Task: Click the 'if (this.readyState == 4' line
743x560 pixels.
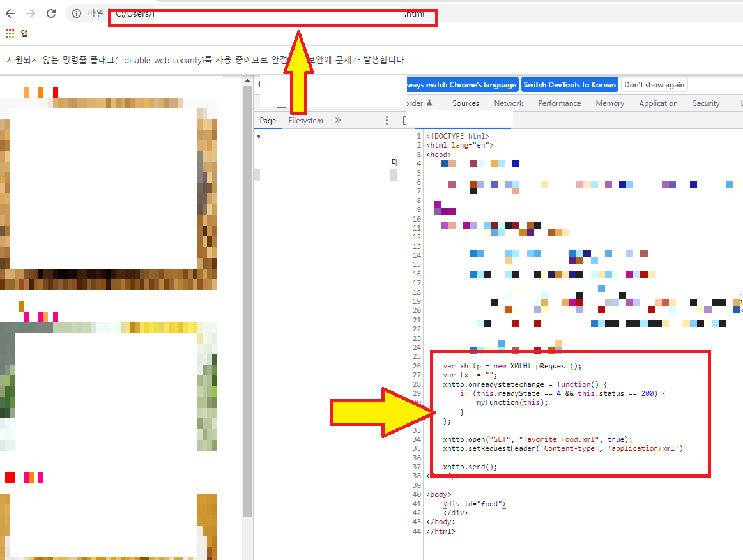Action: click(562, 393)
